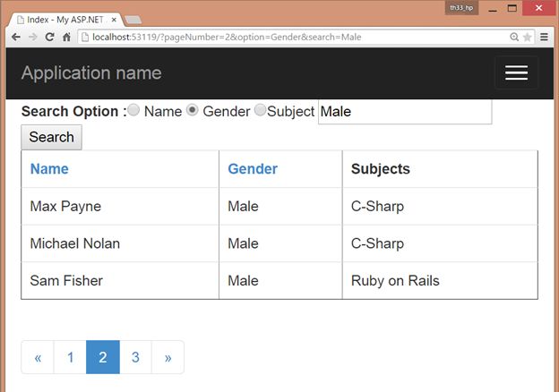
Task: Expand the hamburger navigation toggle
Action: coord(516,72)
